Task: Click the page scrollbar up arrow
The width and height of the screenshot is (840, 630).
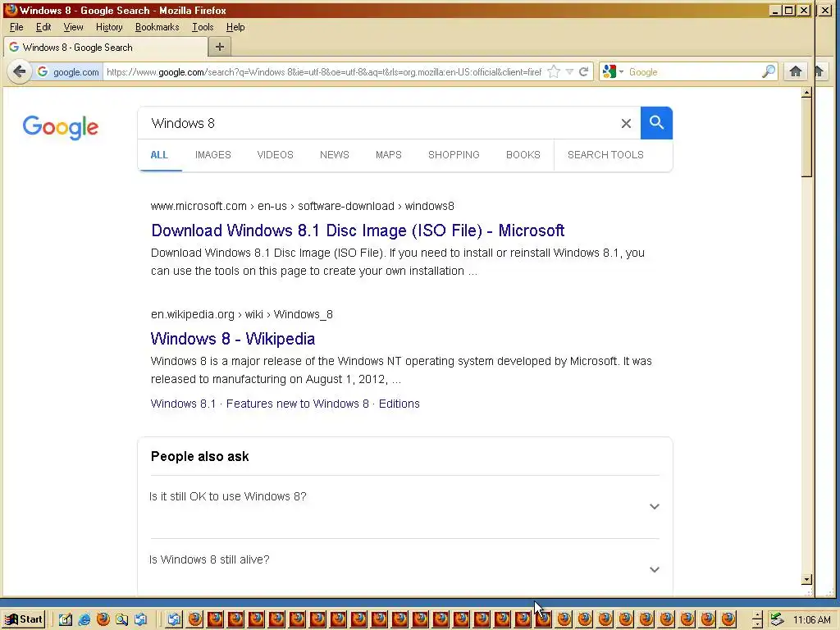Action: click(807, 93)
